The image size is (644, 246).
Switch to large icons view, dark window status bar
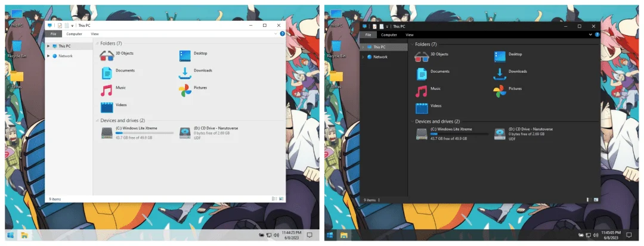[x=596, y=200]
